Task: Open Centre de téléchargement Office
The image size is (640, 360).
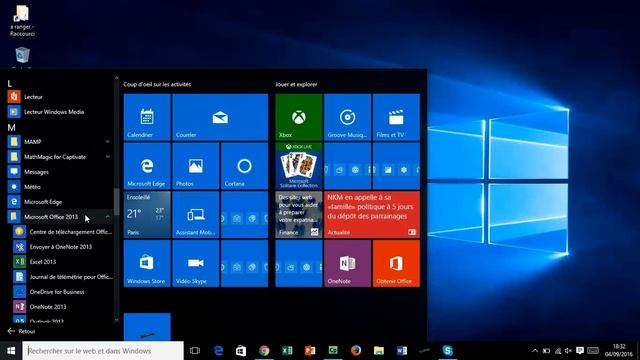Action: tap(62, 232)
